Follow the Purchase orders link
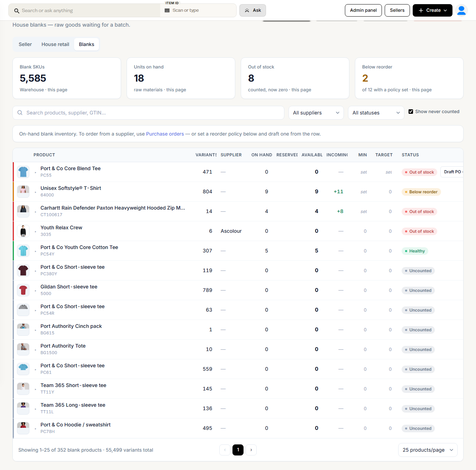 [165, 134]
